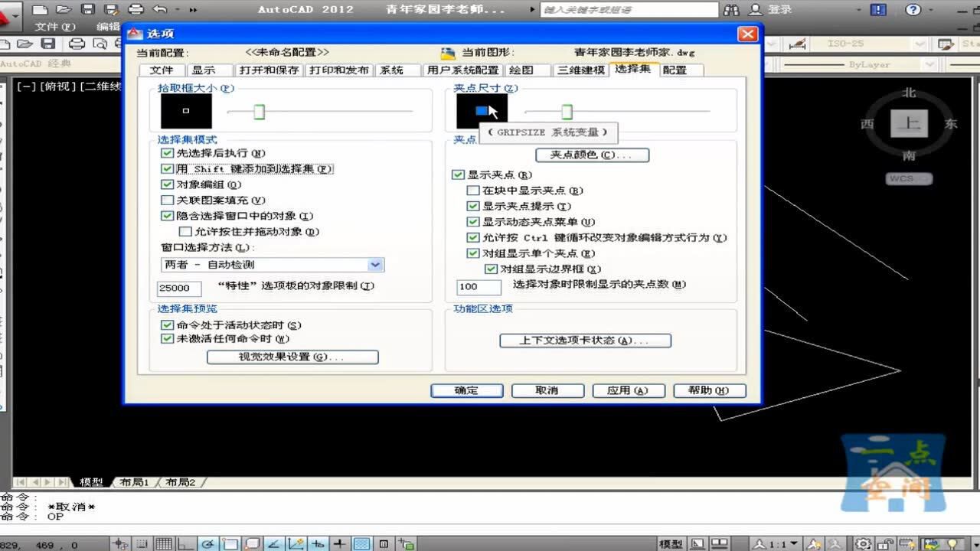Switch to the 三维建模 tab in Options
980x551 pixels.
(580, 70)
